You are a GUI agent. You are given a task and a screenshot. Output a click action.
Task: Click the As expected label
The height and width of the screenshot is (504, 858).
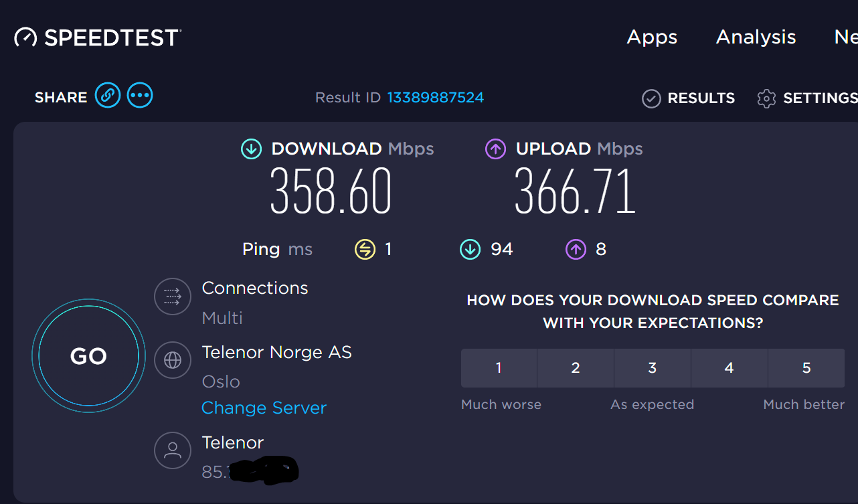tap(653, 404)
